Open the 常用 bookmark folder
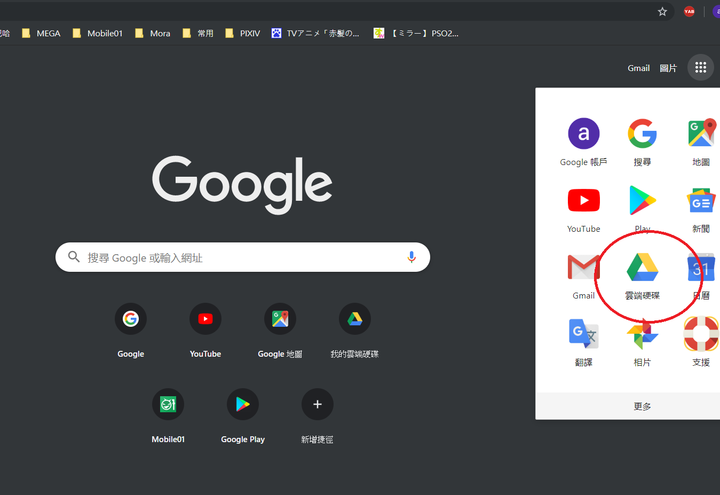Image resolution: width=720 pixels, height=495 pixels. click(198, 33)
